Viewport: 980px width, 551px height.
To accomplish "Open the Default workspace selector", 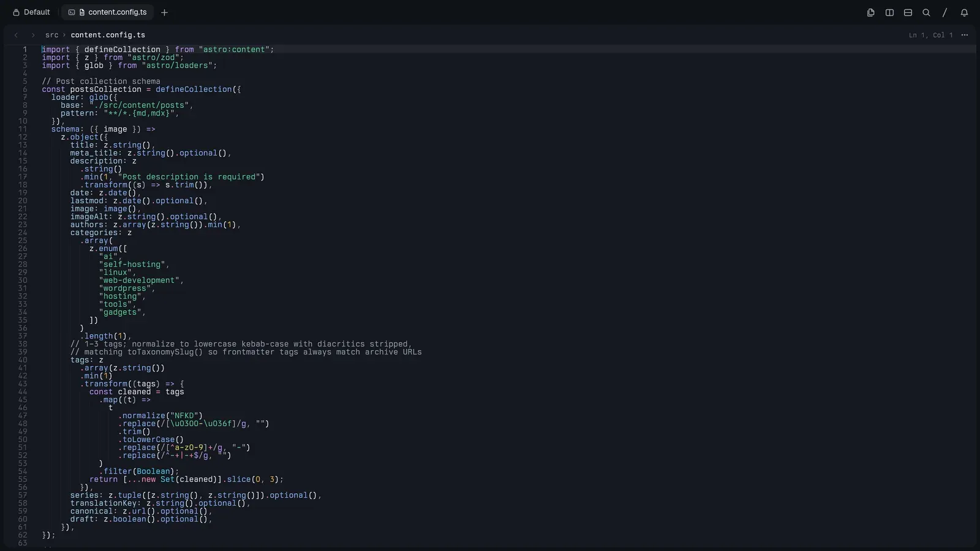I will pos(31,12).
